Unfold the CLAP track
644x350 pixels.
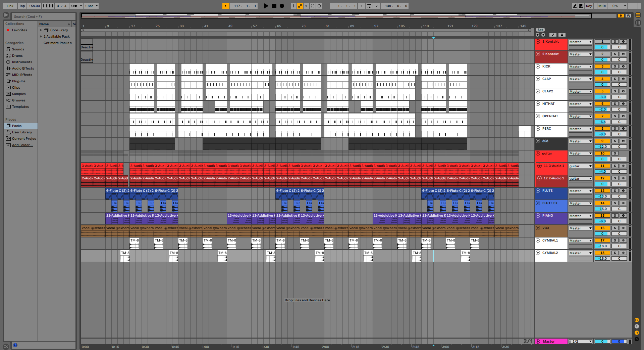click(538, 79)
